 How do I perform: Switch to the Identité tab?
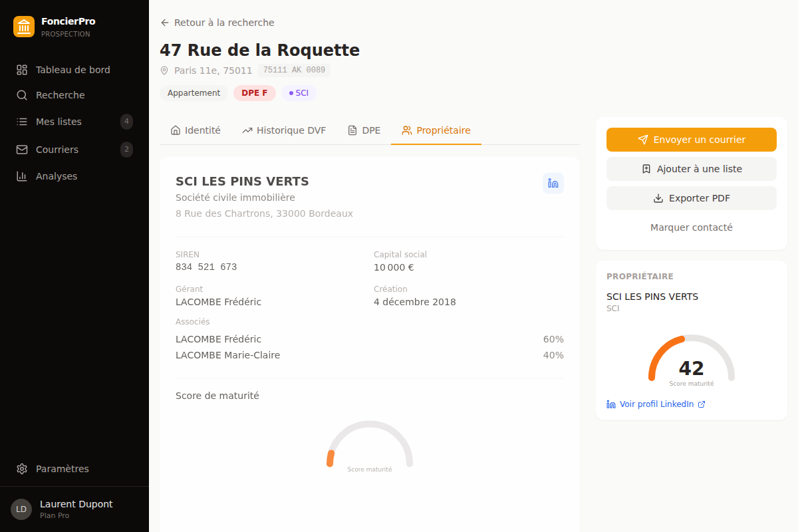pyautogui.click(x=196, y=130)
